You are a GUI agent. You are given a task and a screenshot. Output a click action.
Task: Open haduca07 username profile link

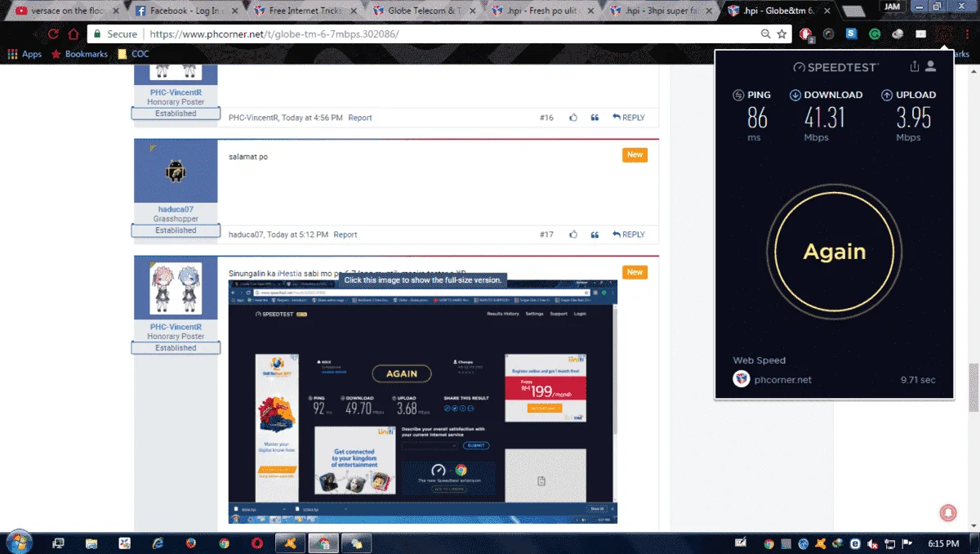click(x=176, y=209)
